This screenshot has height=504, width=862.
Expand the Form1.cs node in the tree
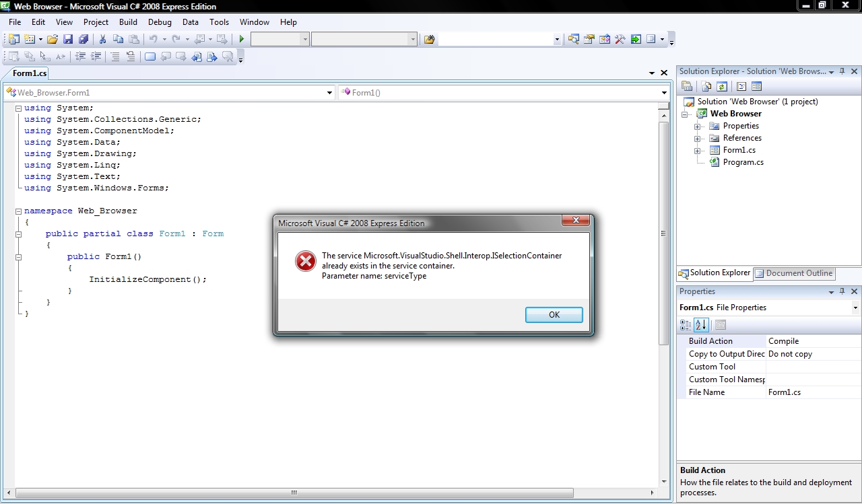[x=698, y=151]
